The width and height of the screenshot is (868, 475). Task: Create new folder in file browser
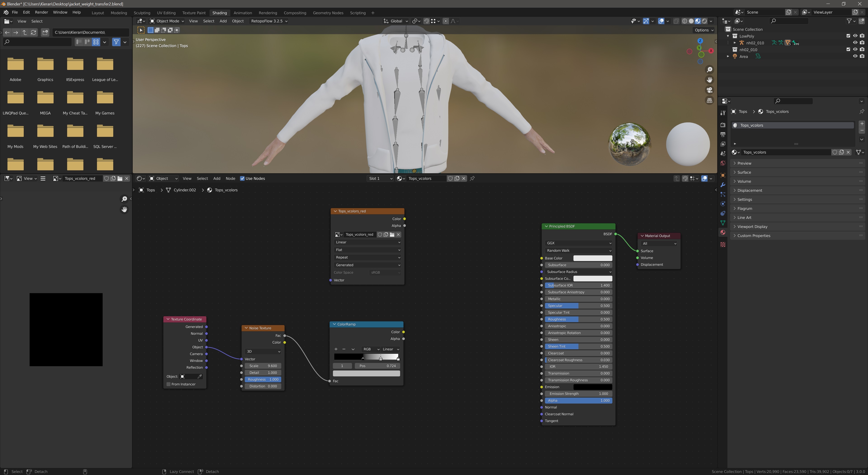pos(45,32)
